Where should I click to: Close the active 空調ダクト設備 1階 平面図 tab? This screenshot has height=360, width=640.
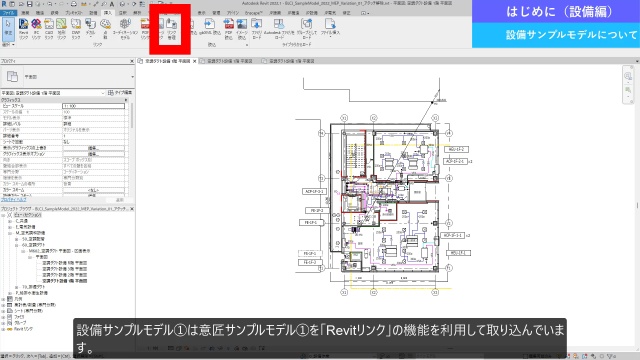[194, 61]
